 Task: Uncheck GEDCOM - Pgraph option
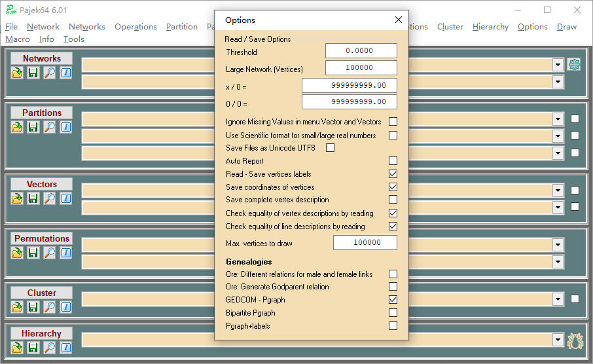pyautogui.click(x=393, y=300)
